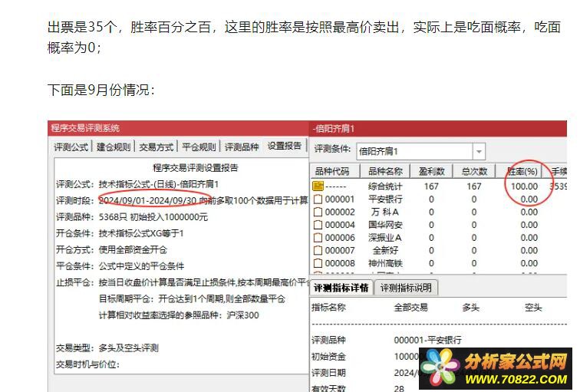Click the 综合统计 folder icon
This screenshot has height=392, width=580.
tap(318, 186)
